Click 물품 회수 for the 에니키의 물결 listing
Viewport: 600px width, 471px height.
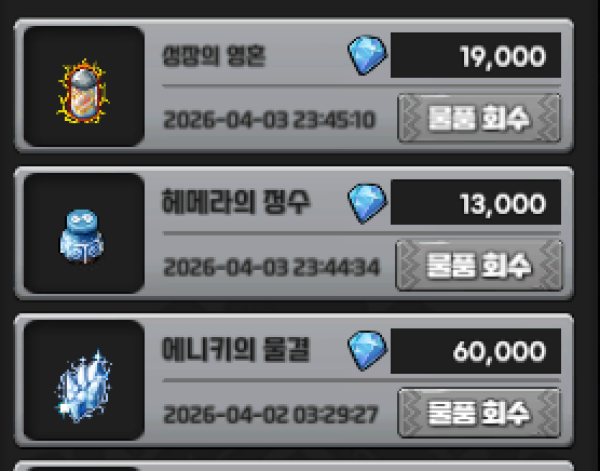coord(479,413)
